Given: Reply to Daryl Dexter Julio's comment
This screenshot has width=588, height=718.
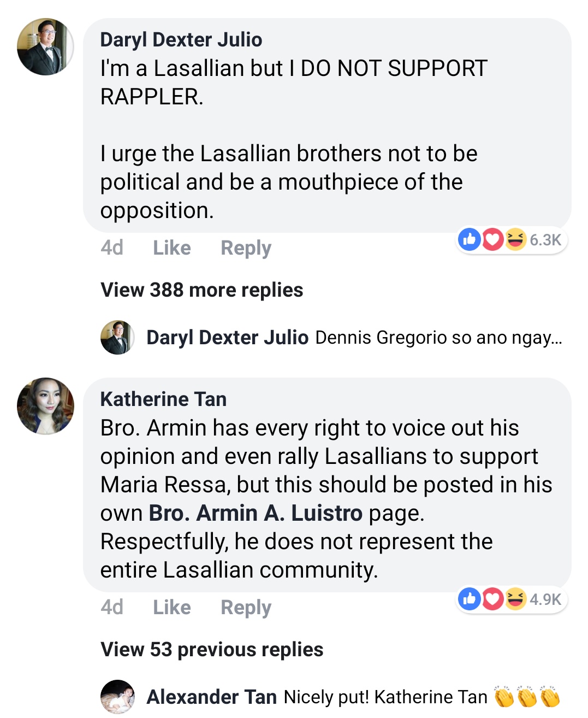Looking at the screenshot, I should 246,248.
